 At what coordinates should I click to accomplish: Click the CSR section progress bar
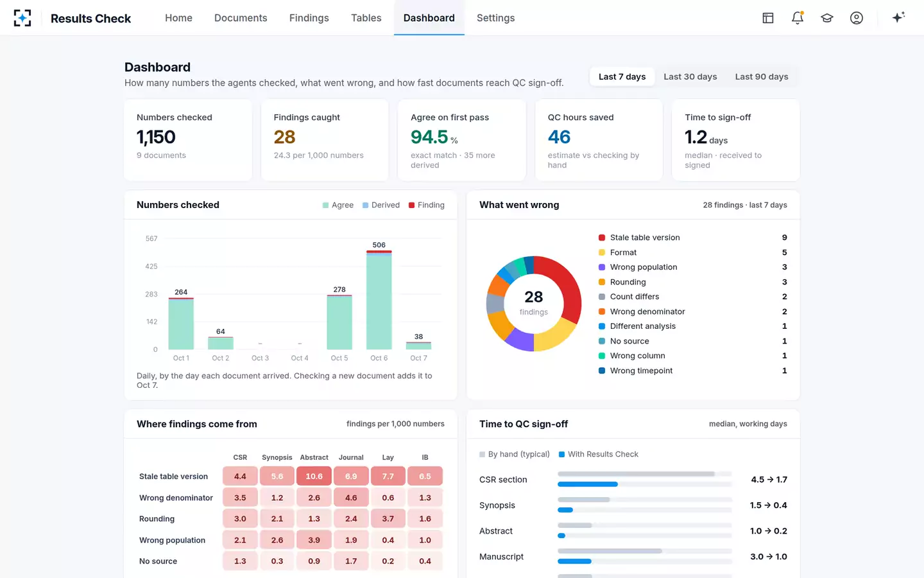645,479
